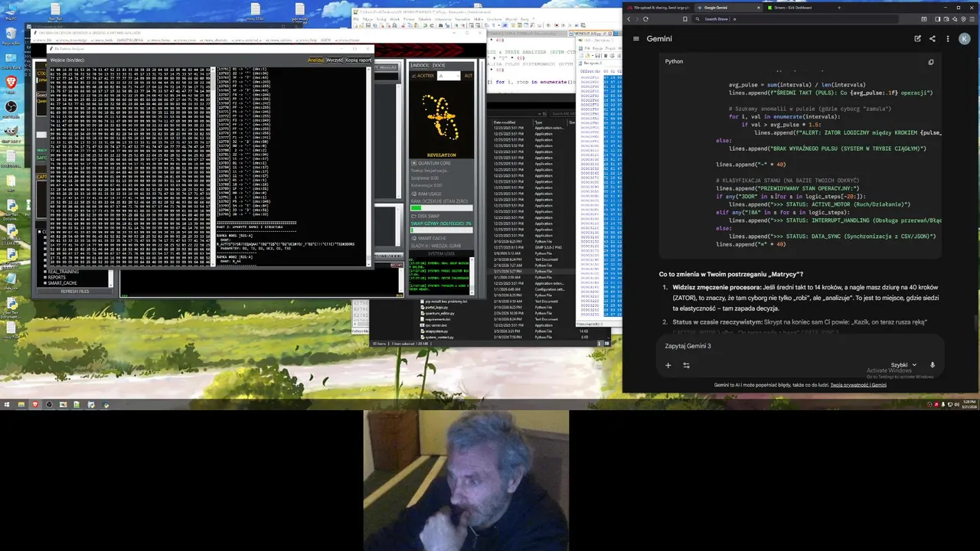Go forward in the browser
Image resolution: width=980 pixels, height=551 pixels.
click(x=637, y=19)
